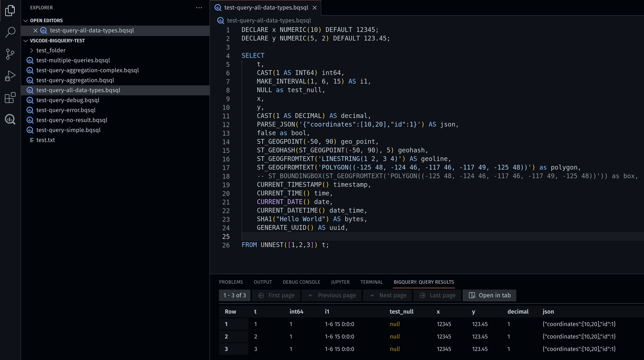Open the Source Control view
This screenshot has width=644, height=360.
10,54
